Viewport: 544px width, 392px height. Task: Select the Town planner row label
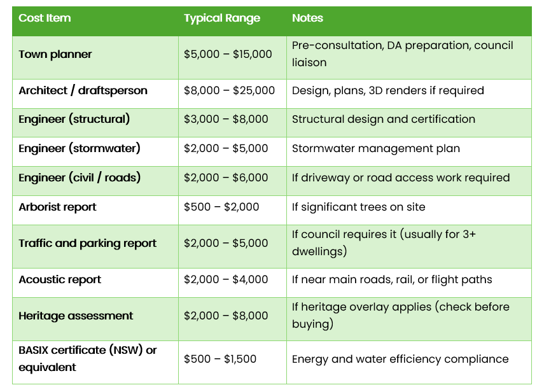click(x=55, y=54)
